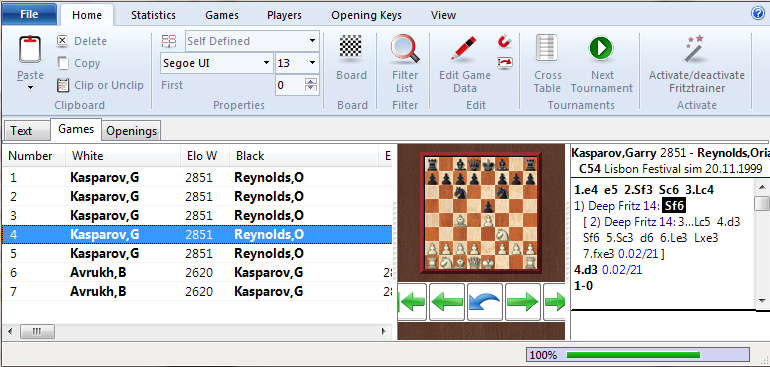Click the red magnet icon in Edit group
This screenshot has width=770, height=367.
click(504, 42)
